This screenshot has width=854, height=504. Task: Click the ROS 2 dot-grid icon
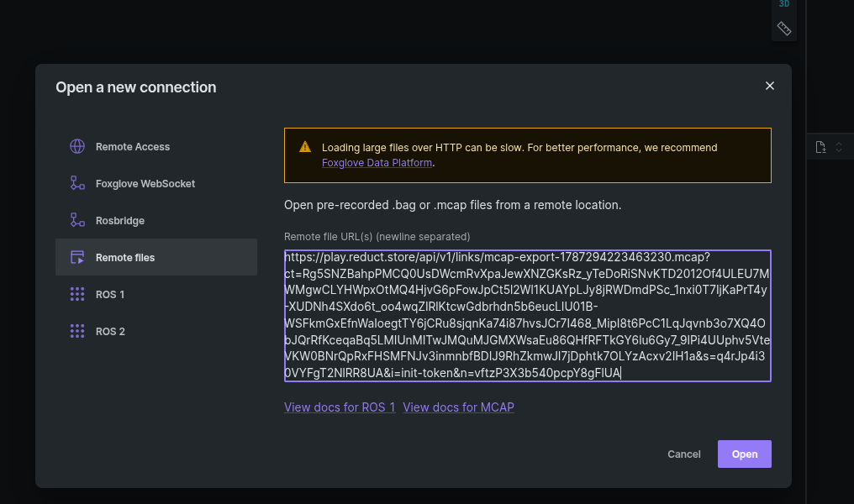click(77, 332)
